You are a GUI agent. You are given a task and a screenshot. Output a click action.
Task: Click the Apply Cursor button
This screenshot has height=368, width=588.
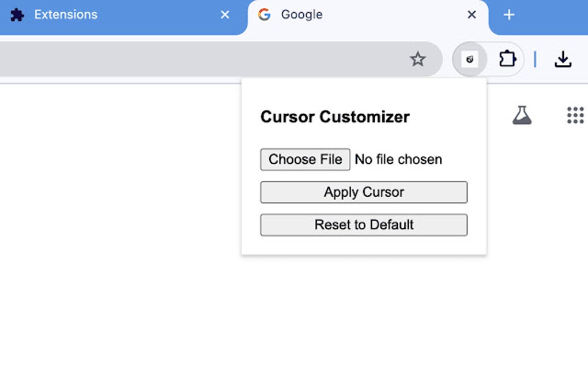point(364,192)
